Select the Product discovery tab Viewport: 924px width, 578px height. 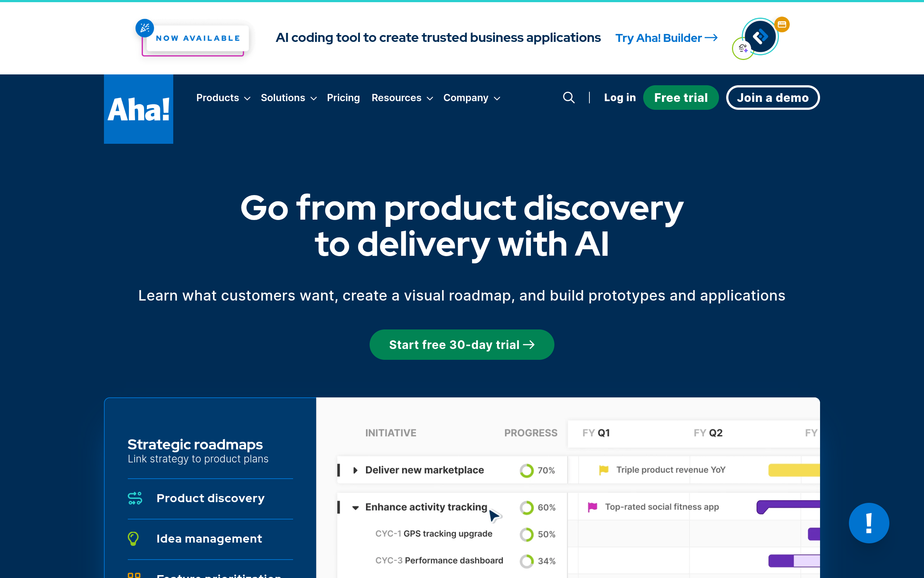(x=210, y=498)
